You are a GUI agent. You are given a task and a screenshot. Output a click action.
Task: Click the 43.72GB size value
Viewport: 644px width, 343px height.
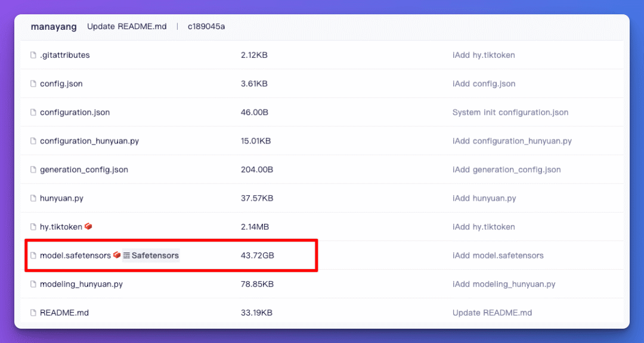point(257,255)
